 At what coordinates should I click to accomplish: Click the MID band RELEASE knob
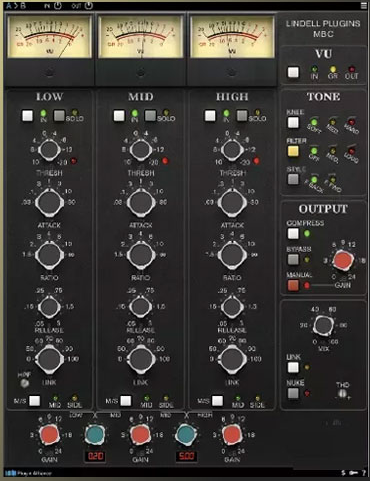click(x=141, y=306)
